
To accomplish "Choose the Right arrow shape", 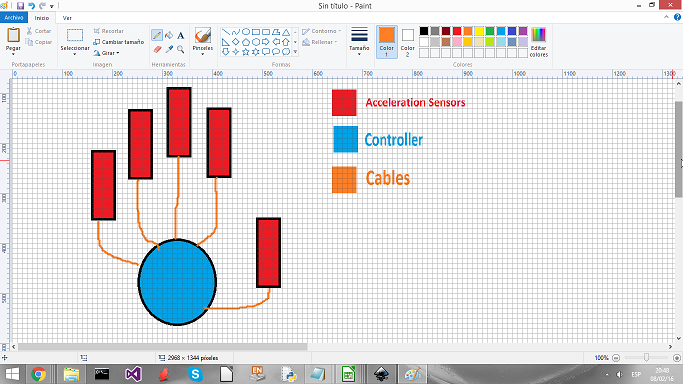I will 266,42.
